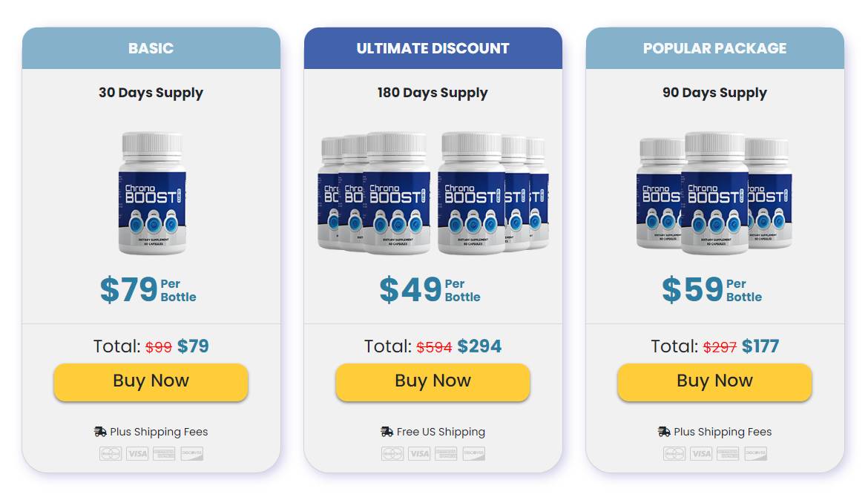This screenshot has width=868, height=500.
Task: Click the Visa icon under the Basic package
Action: pos(137,453)
